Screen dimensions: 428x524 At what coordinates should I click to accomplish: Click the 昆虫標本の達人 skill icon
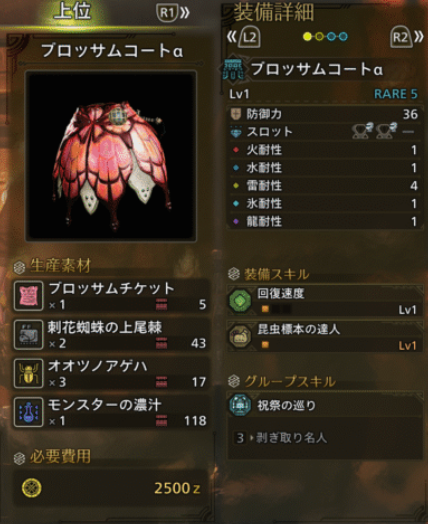(240, 336)
